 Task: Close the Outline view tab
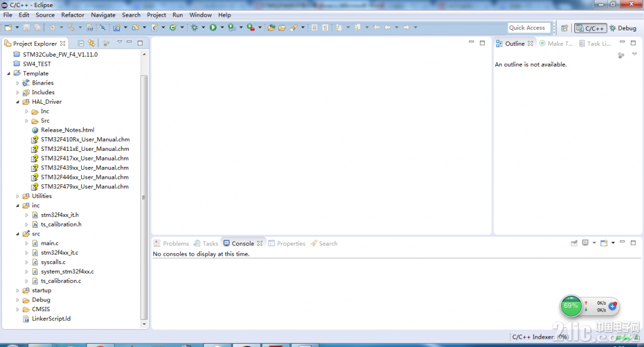[x=530, y=43]
